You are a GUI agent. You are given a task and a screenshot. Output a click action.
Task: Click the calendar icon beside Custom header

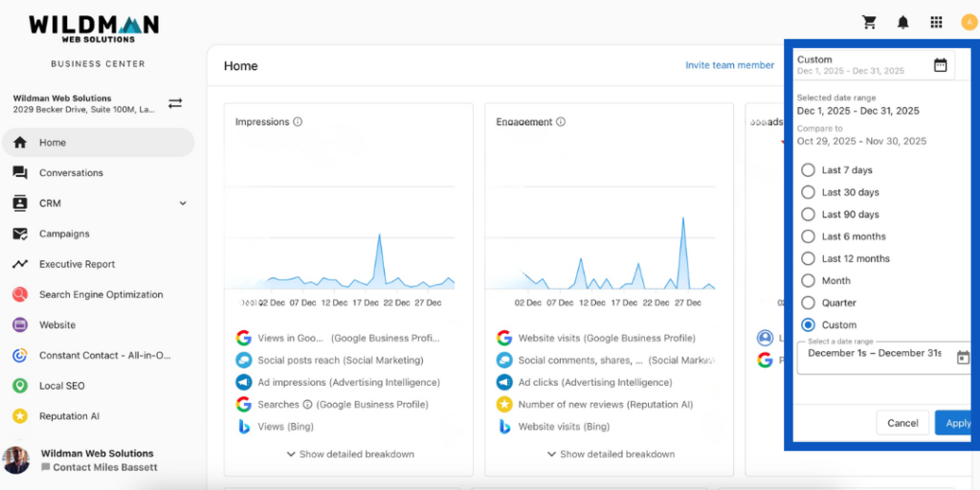click(940, 65)
